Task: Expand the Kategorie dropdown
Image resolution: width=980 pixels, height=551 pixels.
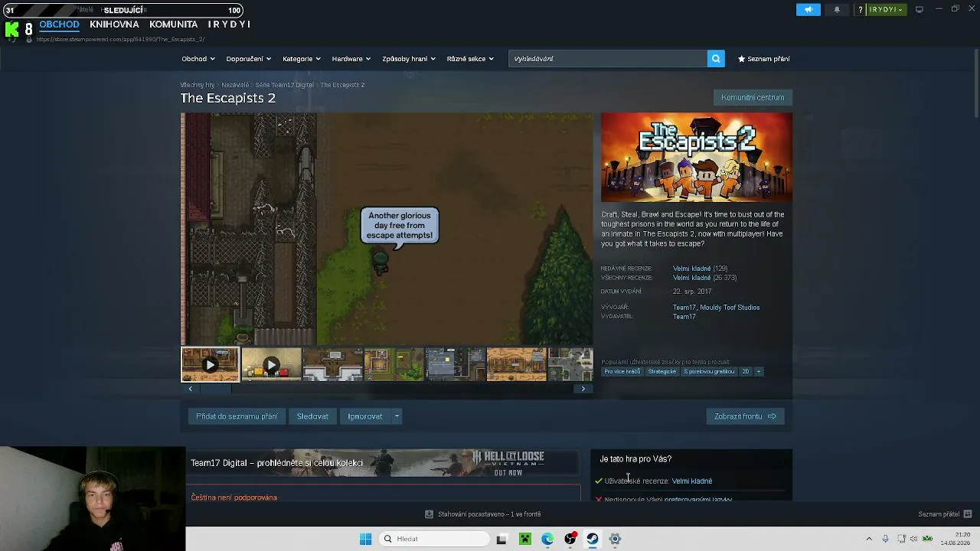Action: [x=302, y=59]
